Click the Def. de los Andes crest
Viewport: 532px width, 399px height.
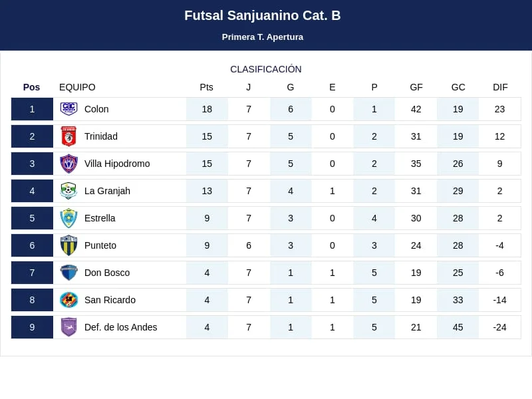(x=68, y=327)
